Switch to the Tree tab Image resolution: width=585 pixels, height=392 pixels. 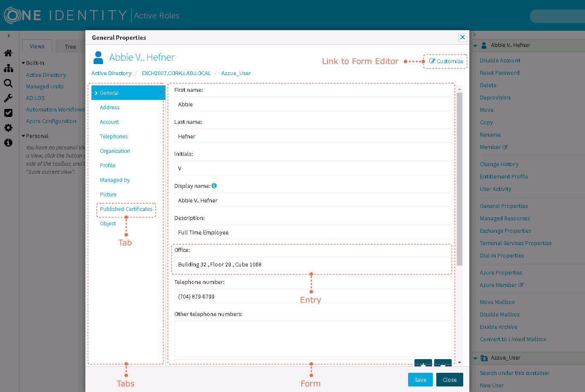tap(71, 47)
